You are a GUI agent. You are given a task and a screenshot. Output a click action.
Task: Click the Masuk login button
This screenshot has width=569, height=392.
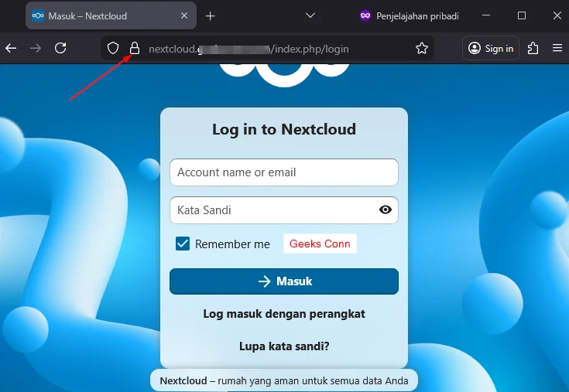click(x=284, y=281)
